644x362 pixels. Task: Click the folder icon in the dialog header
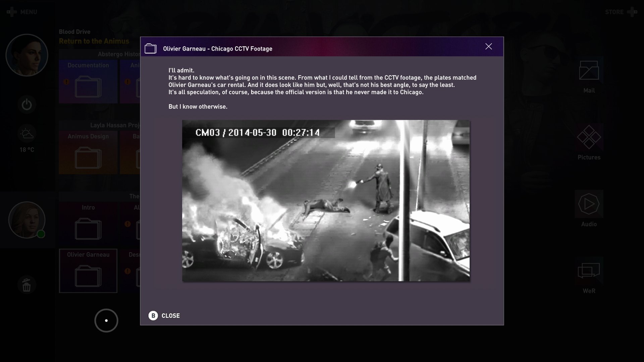click(151, 48)
